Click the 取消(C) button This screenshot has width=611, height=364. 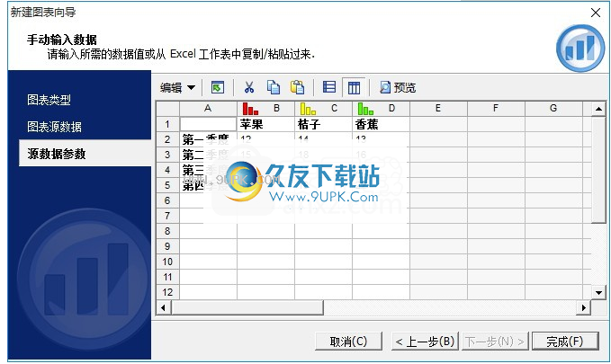tap(348, 342)
